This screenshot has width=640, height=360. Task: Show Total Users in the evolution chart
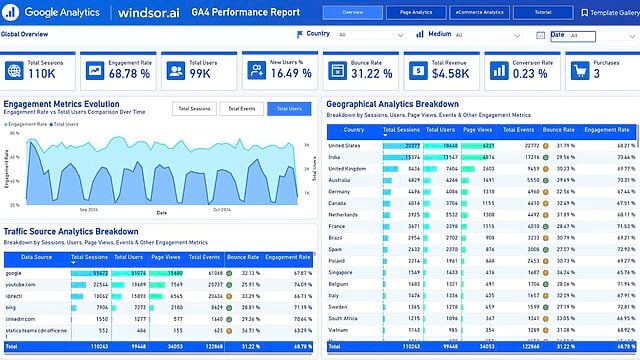289,109
